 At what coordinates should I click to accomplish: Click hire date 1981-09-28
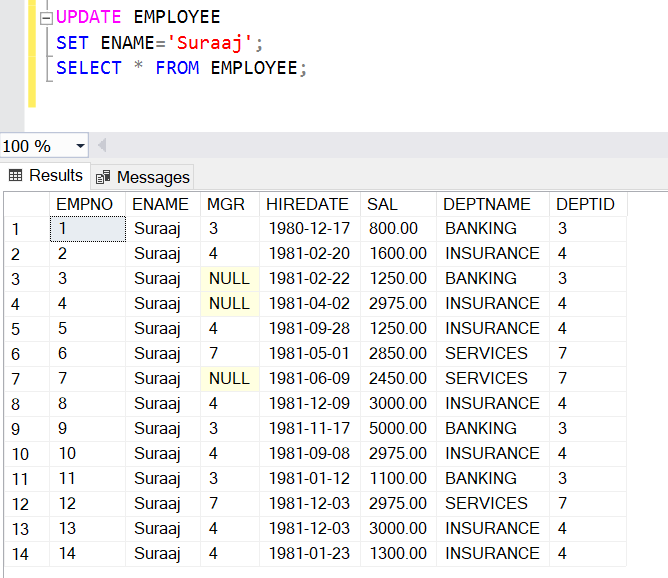coord(310,329)
